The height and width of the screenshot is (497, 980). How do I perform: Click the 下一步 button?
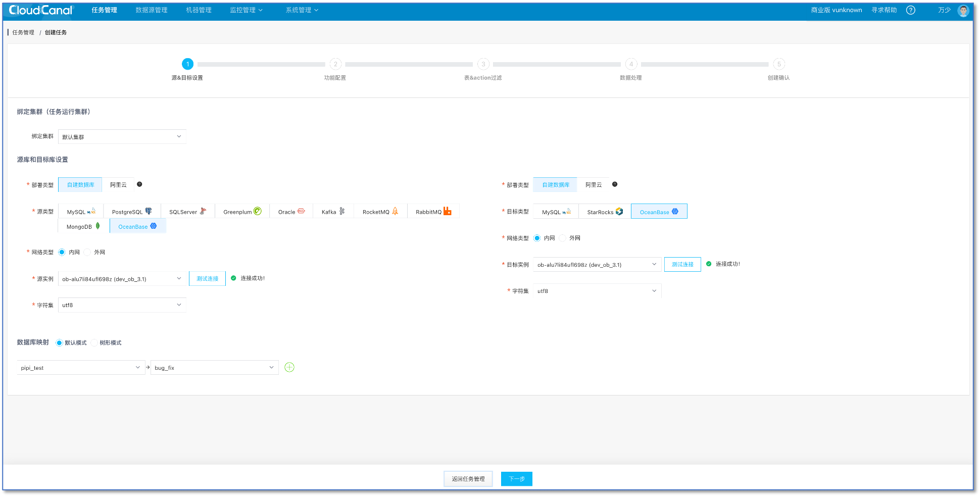[516, 479]
